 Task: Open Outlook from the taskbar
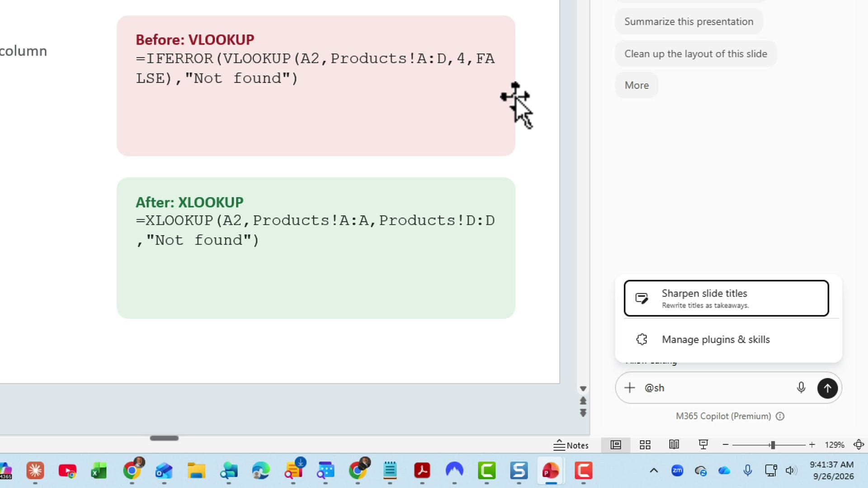click(x=164, y=471)
